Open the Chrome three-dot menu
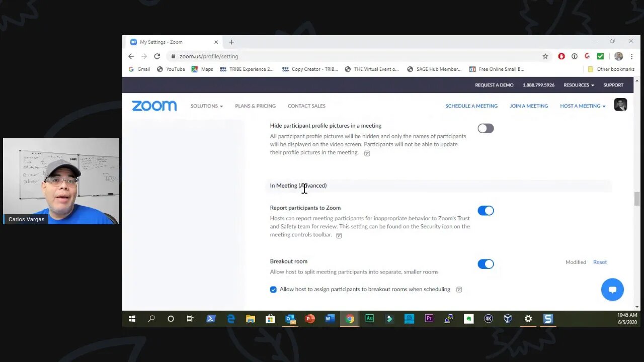 632,56
